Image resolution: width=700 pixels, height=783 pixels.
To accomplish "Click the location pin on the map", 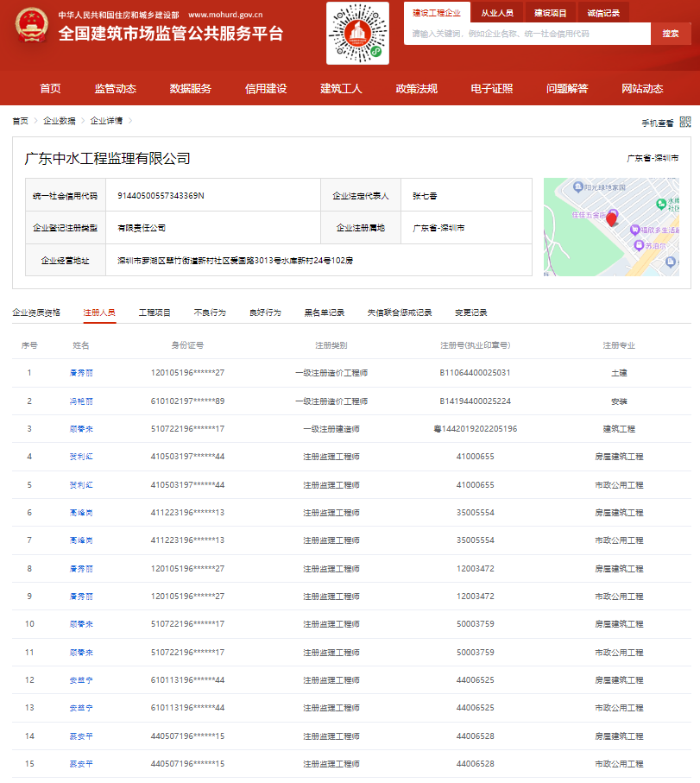I will click(x=611, y=221).
